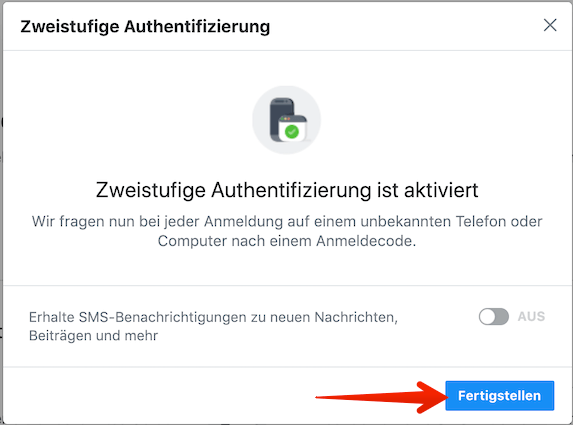573x425 pixels.
Task: Click the 'Wir fragen nun bei jeder Anmeldung' description
Action: pyautogui.click(x=287, y=231)
